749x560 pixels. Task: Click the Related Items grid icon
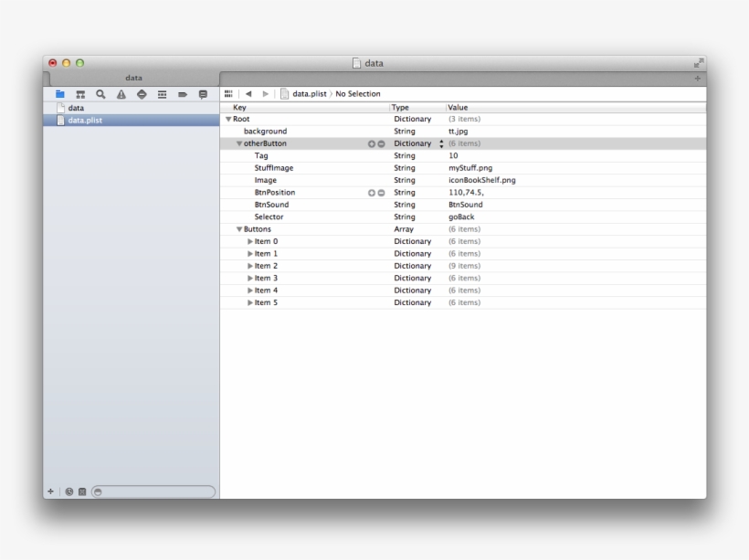tap(229, 93)
